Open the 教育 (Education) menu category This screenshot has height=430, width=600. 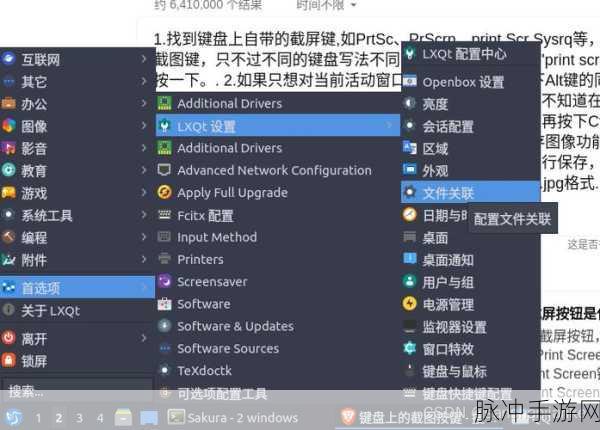pos(77,170)
